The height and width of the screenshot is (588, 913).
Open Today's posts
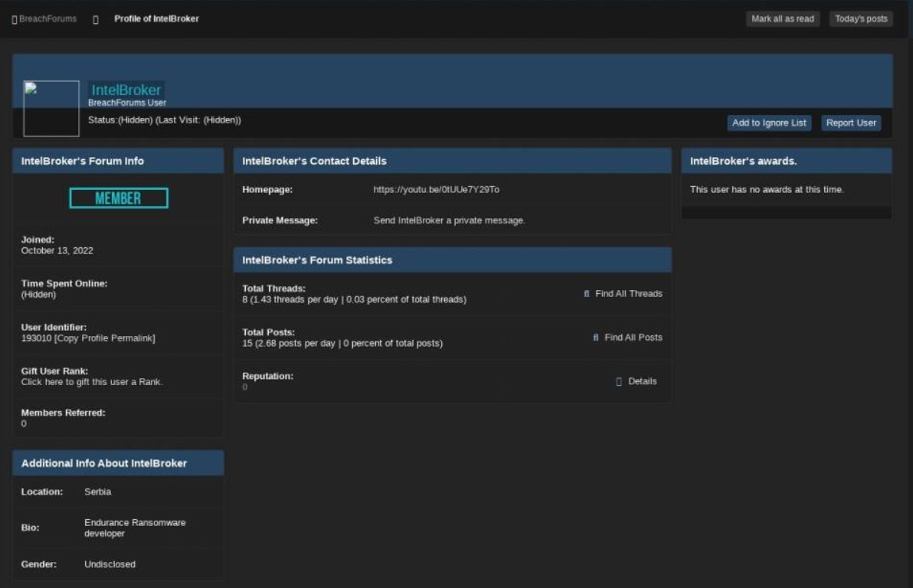tap(861, 19)
